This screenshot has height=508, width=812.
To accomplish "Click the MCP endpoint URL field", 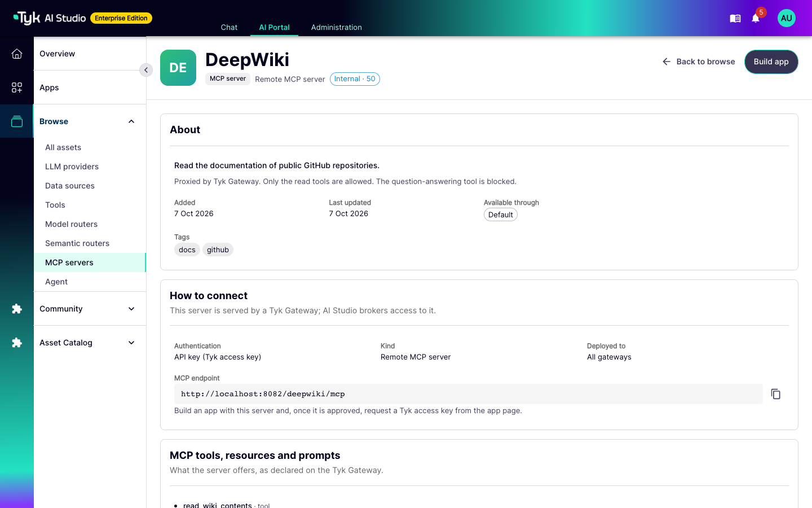I will point(469,394).
